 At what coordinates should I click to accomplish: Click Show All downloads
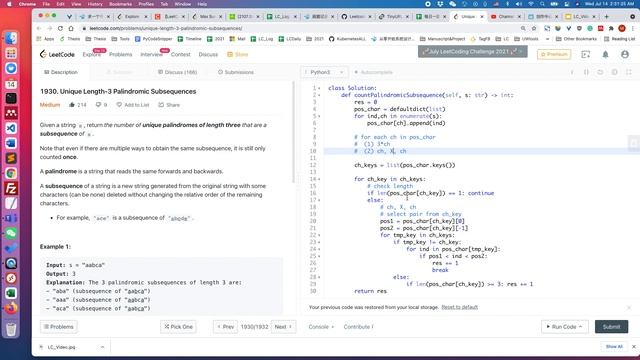click(x=614, y=347)
